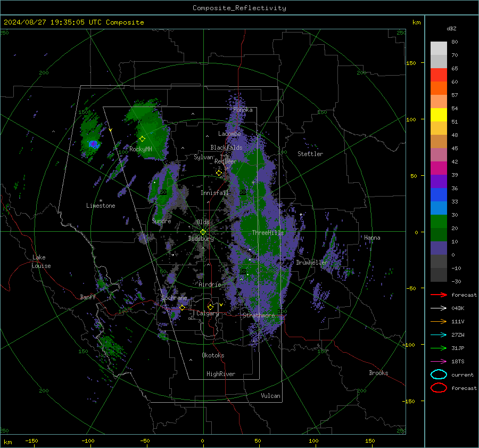Click the Lake Louise label

tap(42, 262)
